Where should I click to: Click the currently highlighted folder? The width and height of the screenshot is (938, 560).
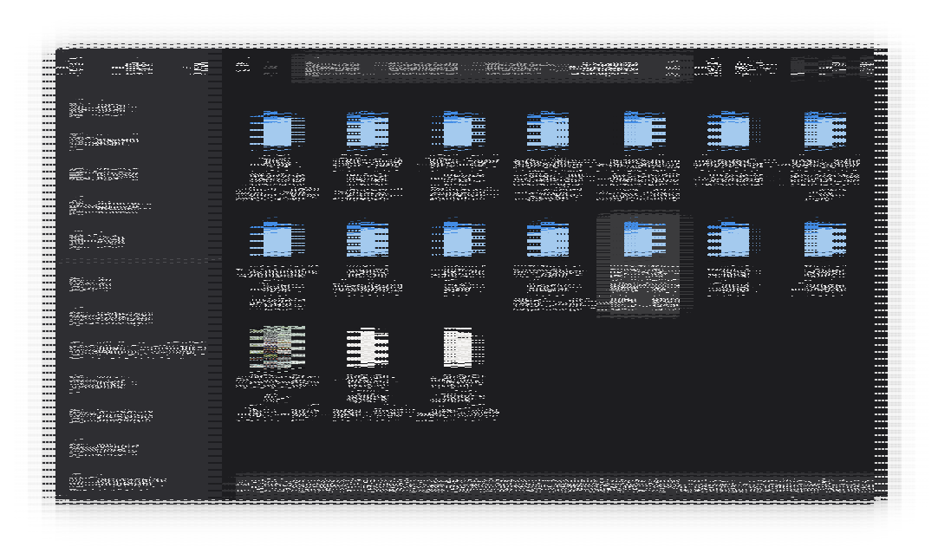(638, 239)
